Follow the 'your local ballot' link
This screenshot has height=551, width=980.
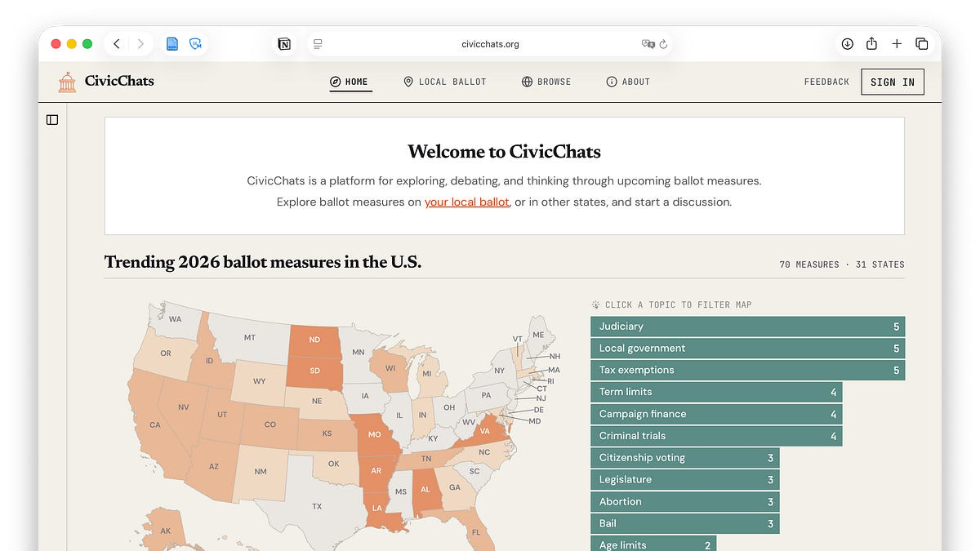pyautogui.click(x=466, y=202)
